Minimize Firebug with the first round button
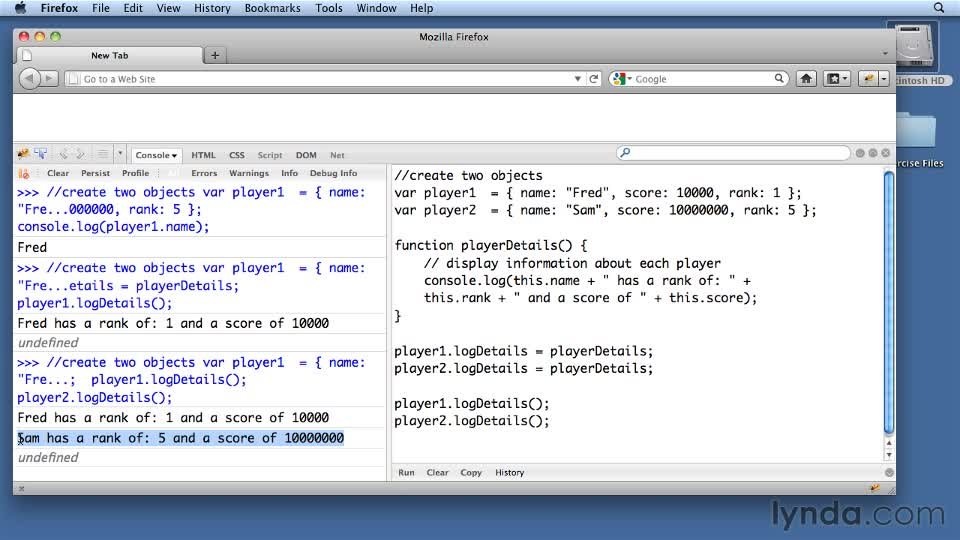 860,153
